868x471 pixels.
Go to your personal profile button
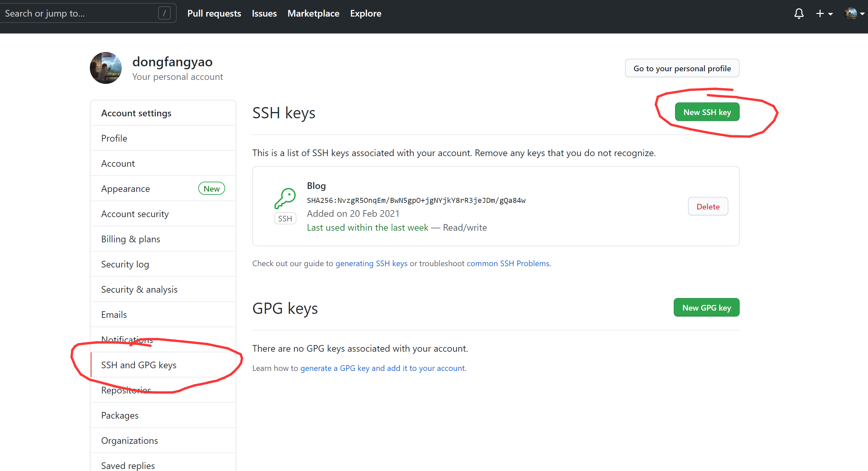[x=682, y=68]
